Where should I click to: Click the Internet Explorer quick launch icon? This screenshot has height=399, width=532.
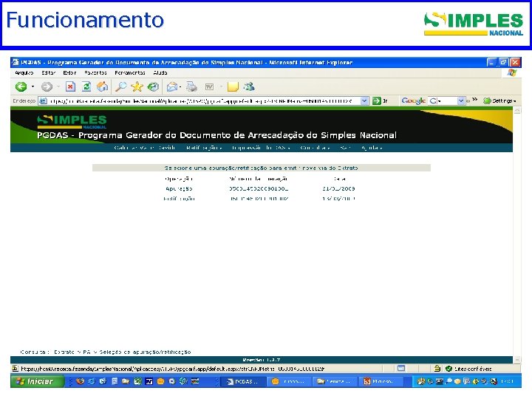tap(92, 381)
